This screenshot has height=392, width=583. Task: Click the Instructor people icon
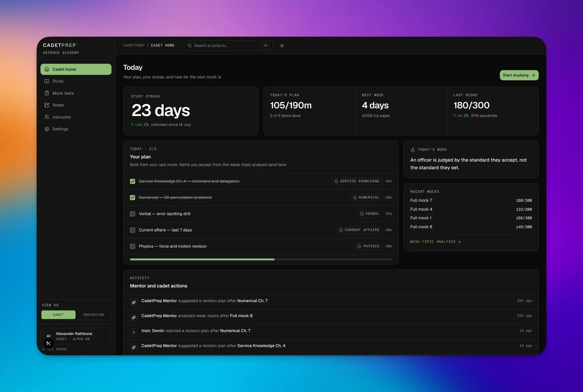point(47,117)
